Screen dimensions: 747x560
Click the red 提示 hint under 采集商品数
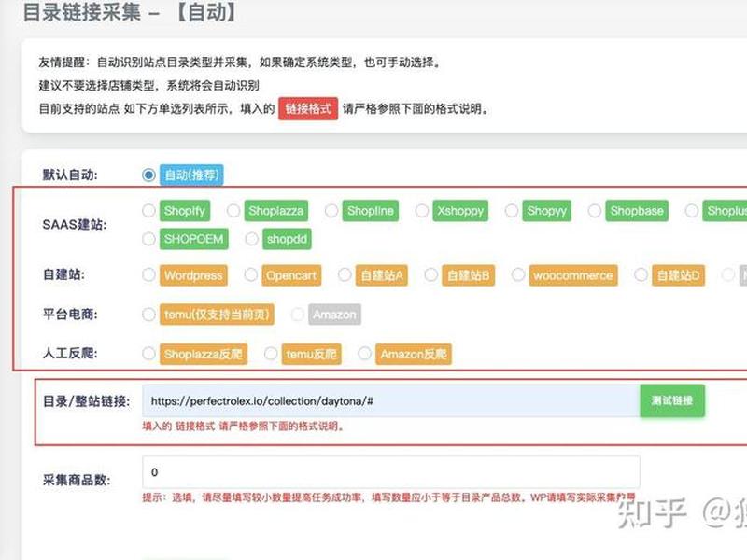pos(388,497)
